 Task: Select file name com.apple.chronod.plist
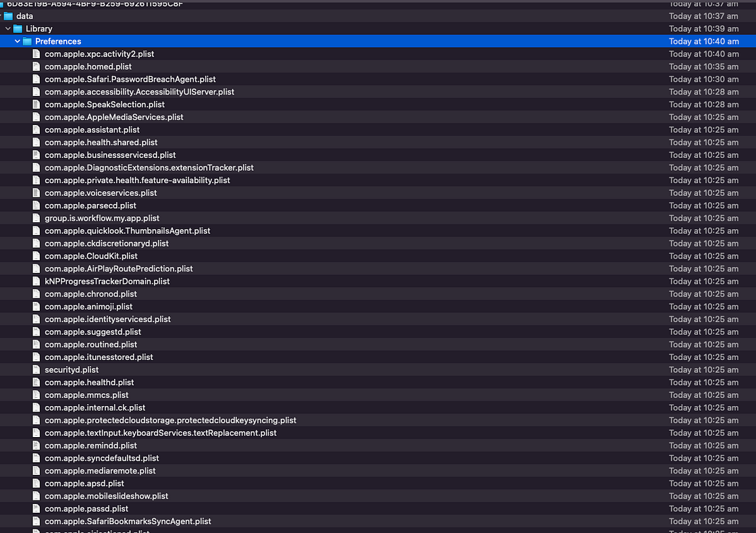90,294
